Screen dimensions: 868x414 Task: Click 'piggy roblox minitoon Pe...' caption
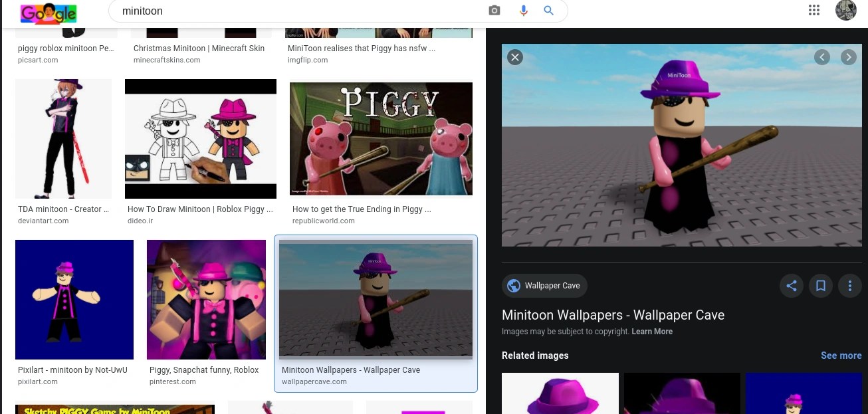tap(66, 49)
